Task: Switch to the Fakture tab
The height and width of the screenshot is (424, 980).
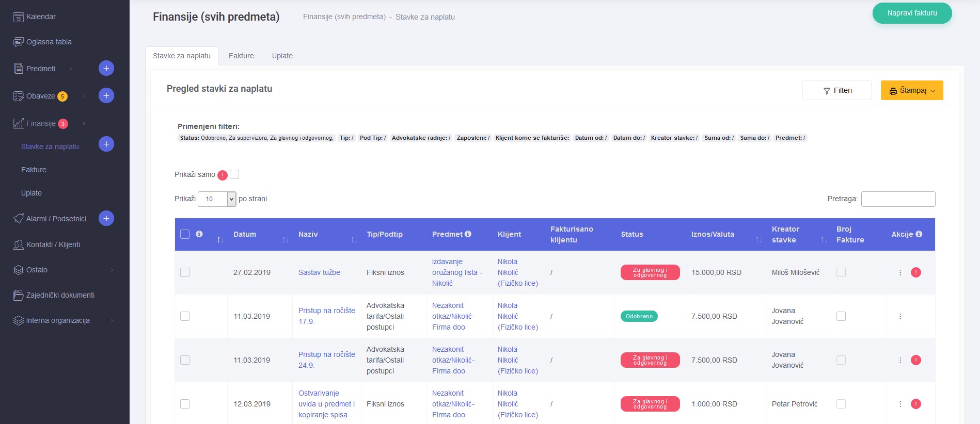Action: click(x=241, y=56)
